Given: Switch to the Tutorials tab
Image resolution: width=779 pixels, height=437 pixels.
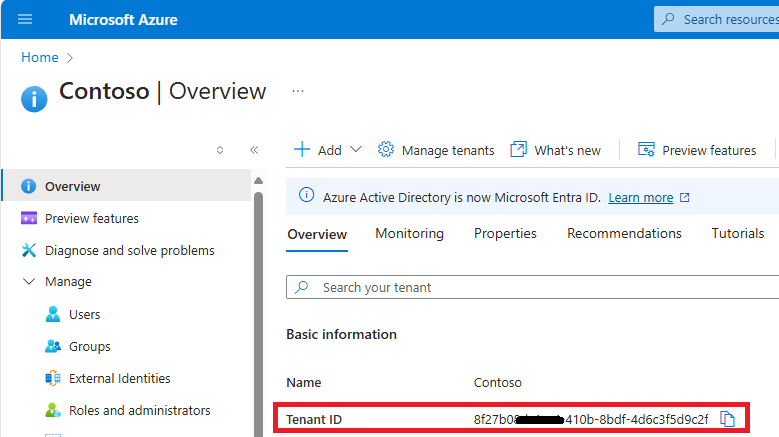Looking at the screenshot, I should (738, 233).
